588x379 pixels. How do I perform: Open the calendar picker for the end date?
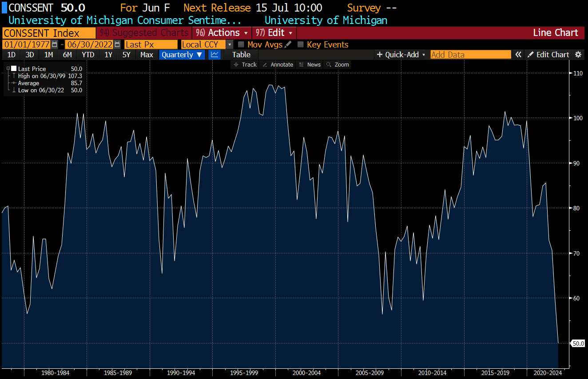click(x=116, y=44)
